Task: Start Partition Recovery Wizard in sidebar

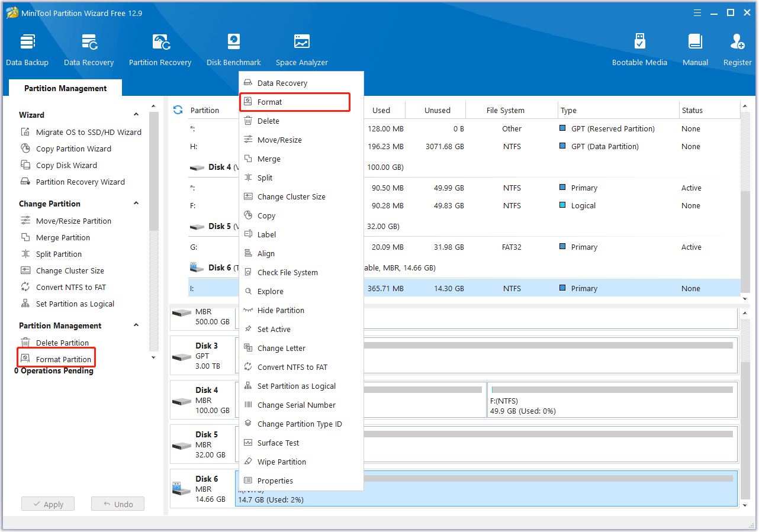Action: (73, 182)
